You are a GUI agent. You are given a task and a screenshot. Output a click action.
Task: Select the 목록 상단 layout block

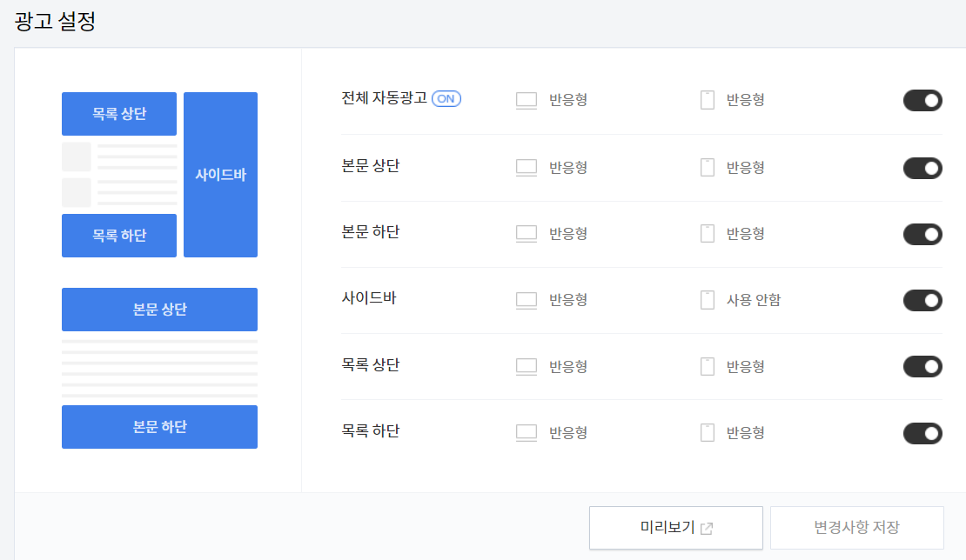119,114
